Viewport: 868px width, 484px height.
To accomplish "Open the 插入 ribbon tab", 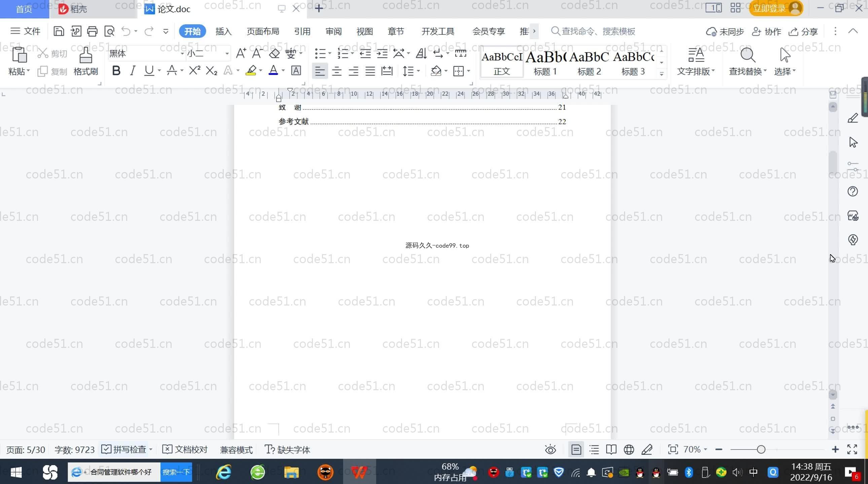I will 223,31.
